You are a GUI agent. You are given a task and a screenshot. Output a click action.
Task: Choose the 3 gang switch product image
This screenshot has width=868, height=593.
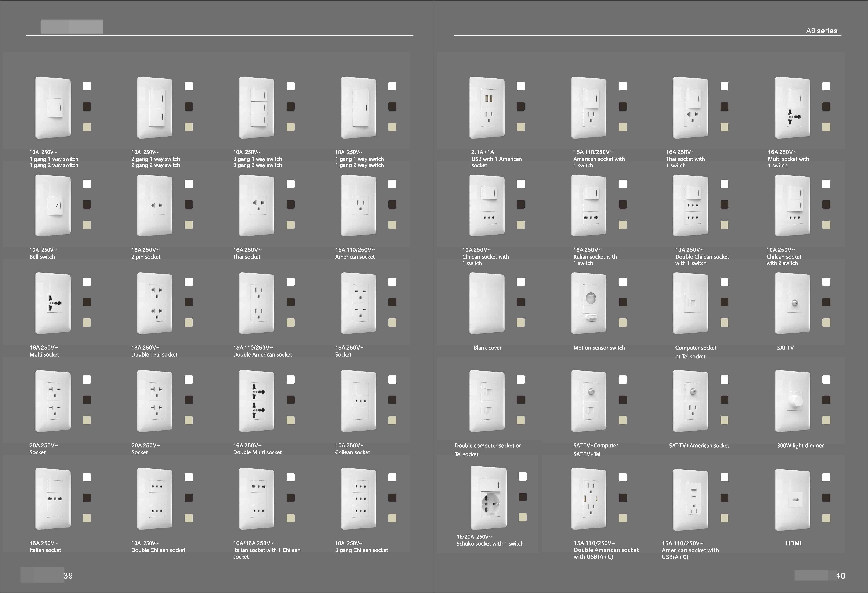(257, 108)
